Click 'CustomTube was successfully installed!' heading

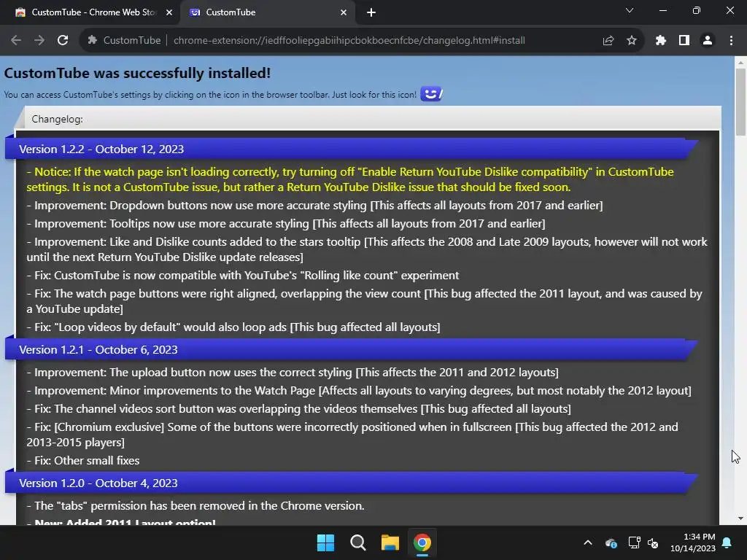coord(137,73)
